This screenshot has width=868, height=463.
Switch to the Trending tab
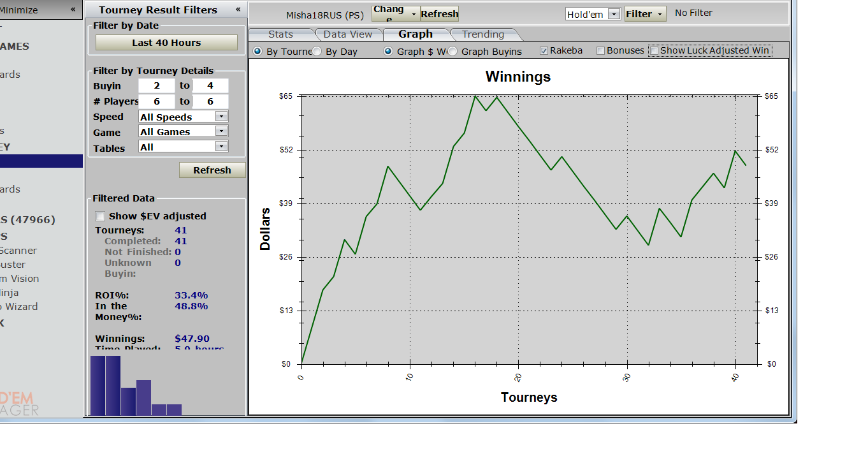click(x=482, y=34)
